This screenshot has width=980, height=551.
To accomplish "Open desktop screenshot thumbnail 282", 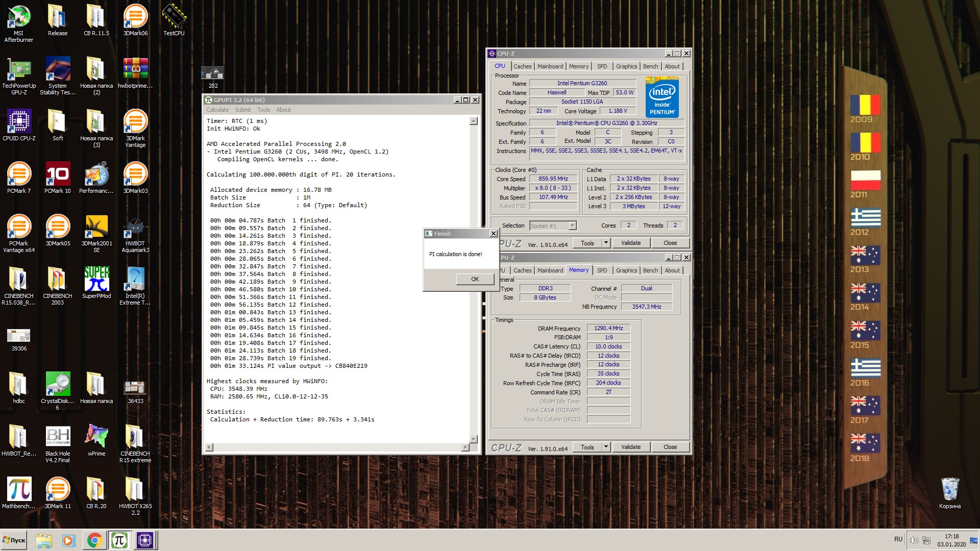I will point(213,77).
